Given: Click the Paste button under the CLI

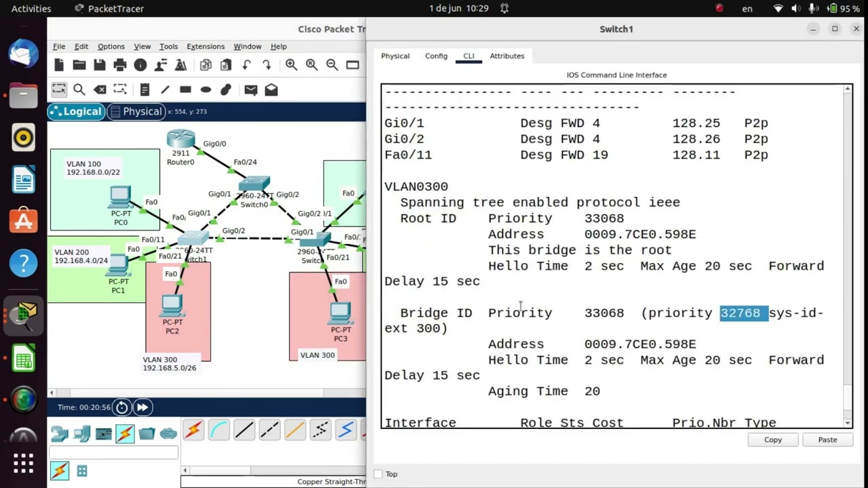Looking at the screenshot, I should pos(827,440).
